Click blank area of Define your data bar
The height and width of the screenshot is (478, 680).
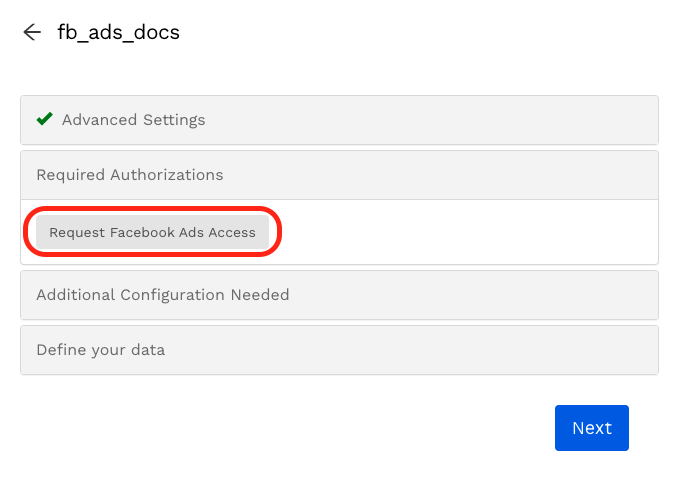450,350
